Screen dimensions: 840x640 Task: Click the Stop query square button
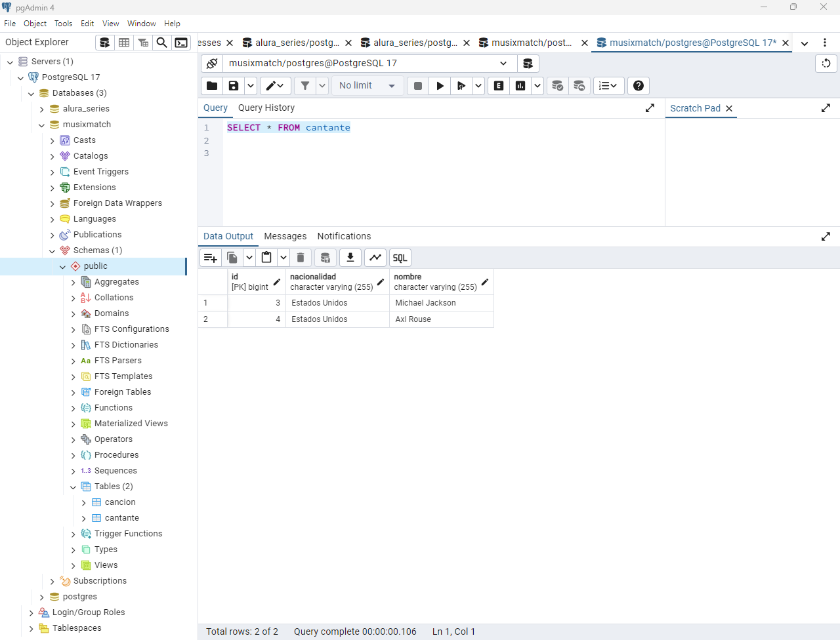pos(418,86)
